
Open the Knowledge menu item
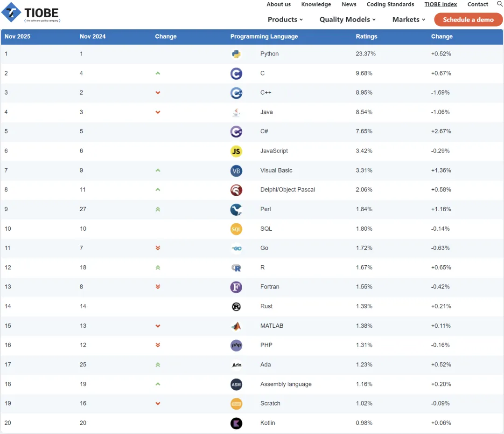coord(316,4)
